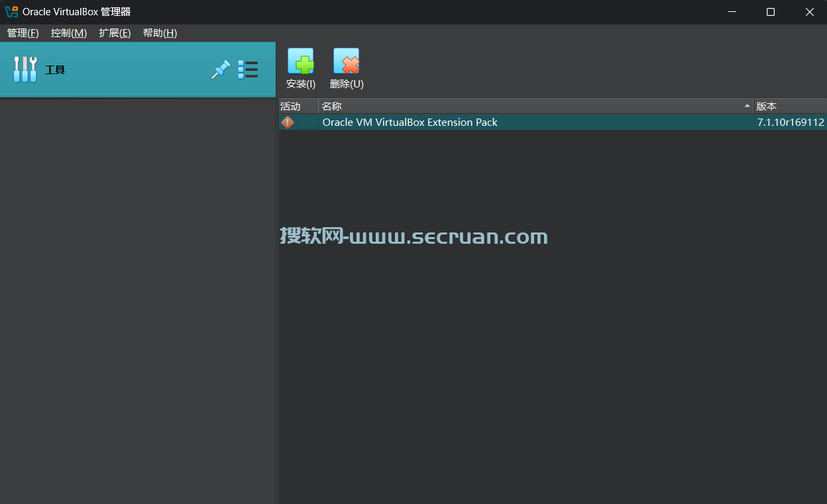Viewport: 827px width, 504px height.
Task: Click the Install extension pack icon
Action: (x=301, y=61)
